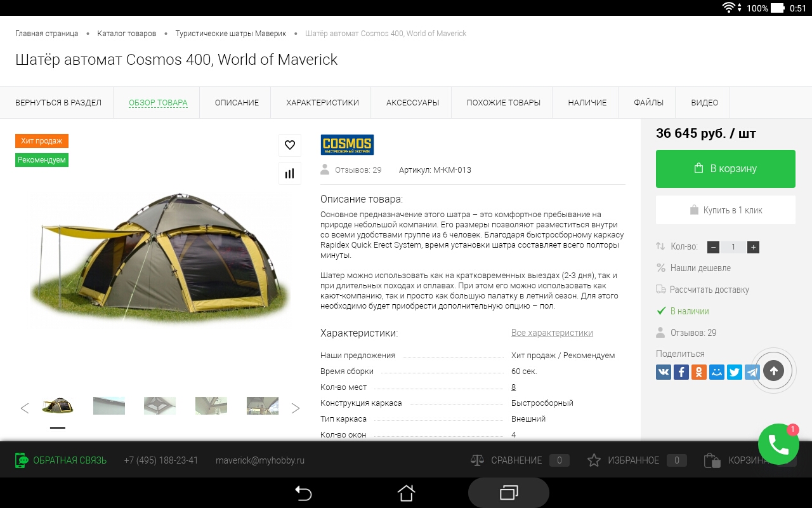Add tent to cart with В корзину
The height and width of the screenshot is (508, 812).
726,169
